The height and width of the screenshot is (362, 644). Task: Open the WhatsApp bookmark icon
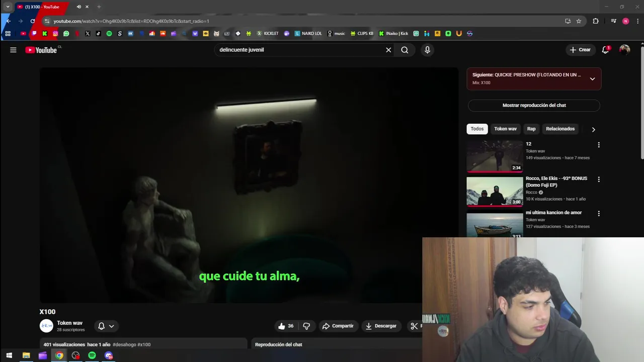[x=66, y=34]
